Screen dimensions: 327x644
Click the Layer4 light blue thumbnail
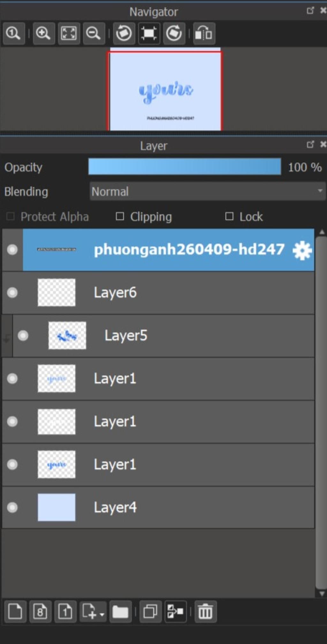coord(57,507)
